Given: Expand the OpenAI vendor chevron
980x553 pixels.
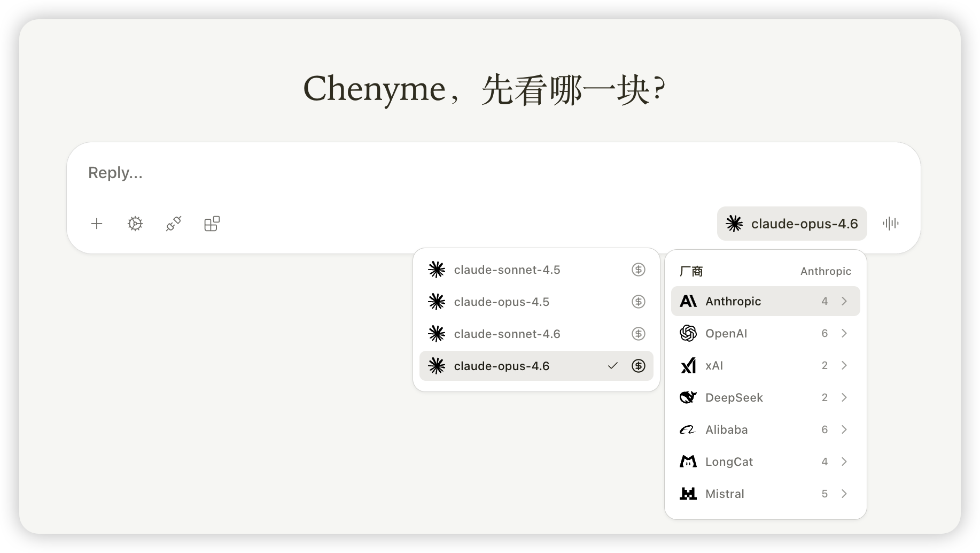Looking at the screenshot, I should click(x=844, y=333).
